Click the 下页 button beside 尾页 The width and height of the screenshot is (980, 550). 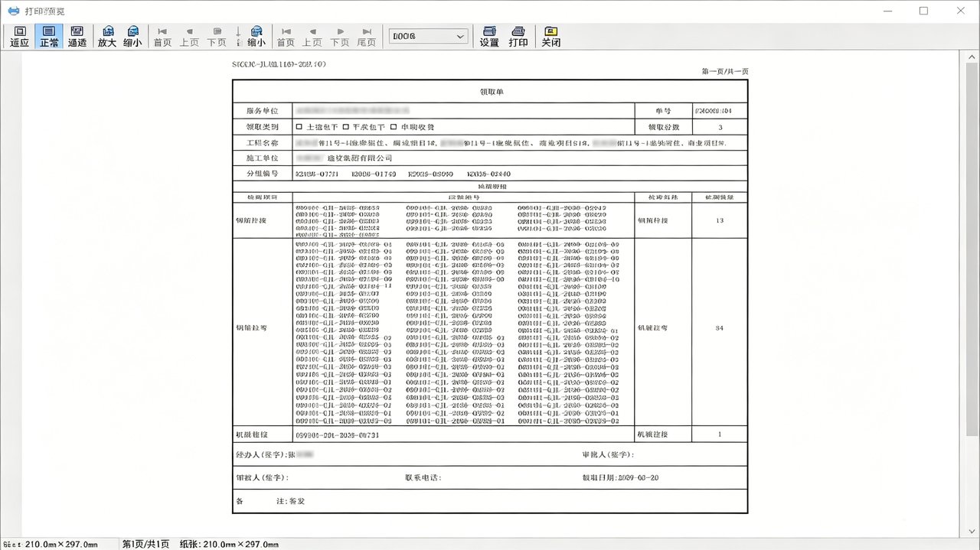tap(339, 36)
